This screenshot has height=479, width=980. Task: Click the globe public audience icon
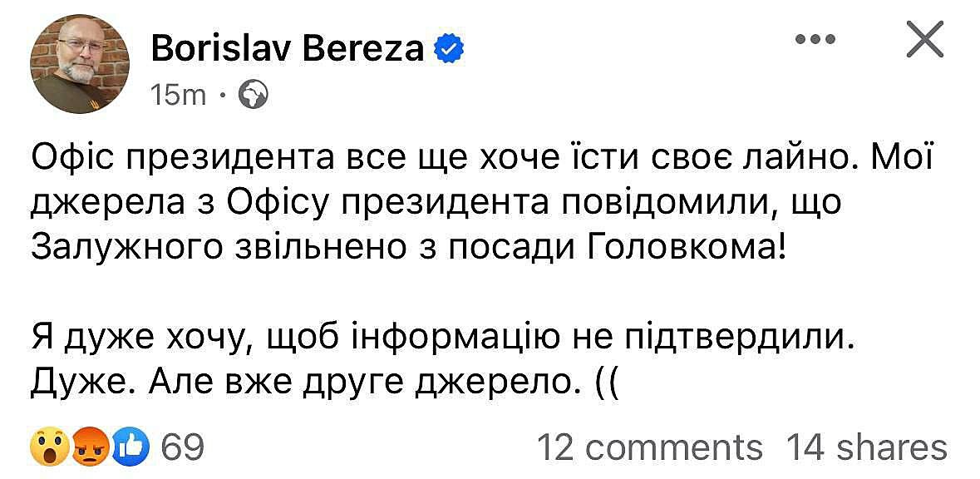pyautogui.click(x=253, y=95)
